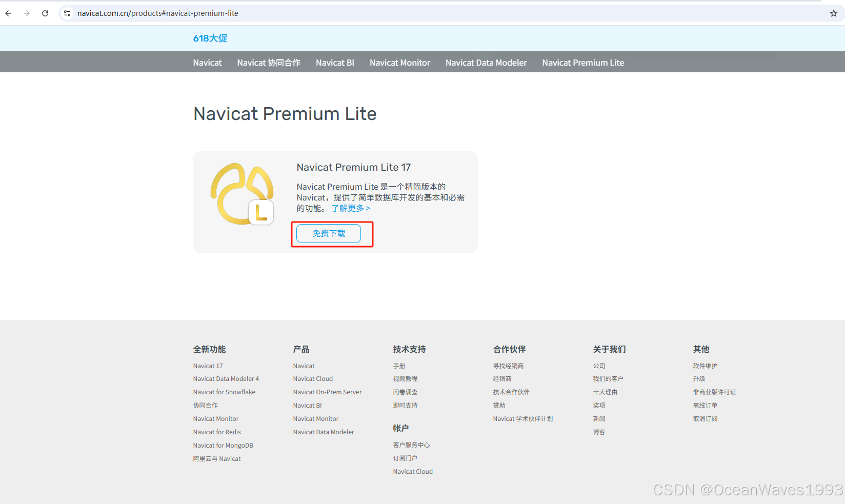This screenshot has height=504, width=845.
Task: Open the 订阅门户 link
Action: (x=405, y=458)
